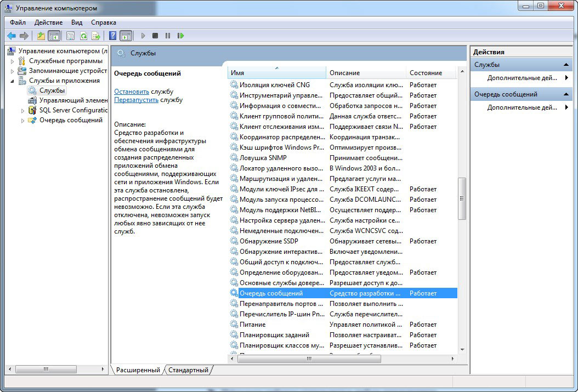578x392 pixels.
Task: Stop the service with the square icon
Action: tap(155, 36)
